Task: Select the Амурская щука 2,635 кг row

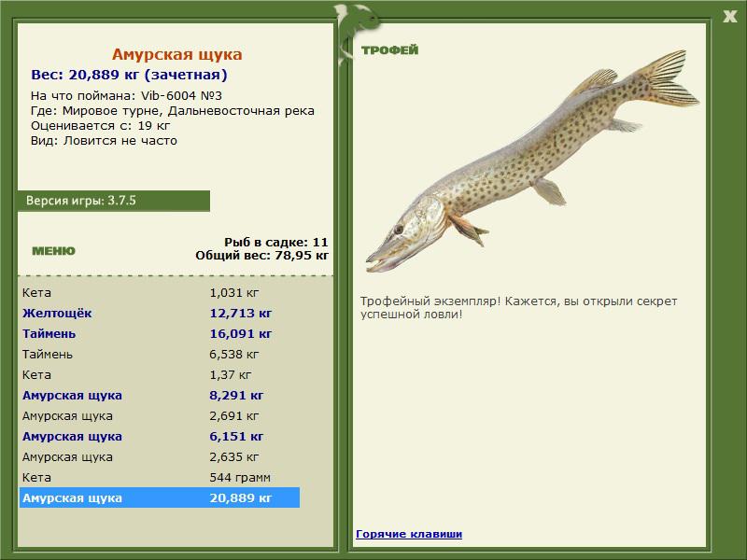Action: point(159,456)
